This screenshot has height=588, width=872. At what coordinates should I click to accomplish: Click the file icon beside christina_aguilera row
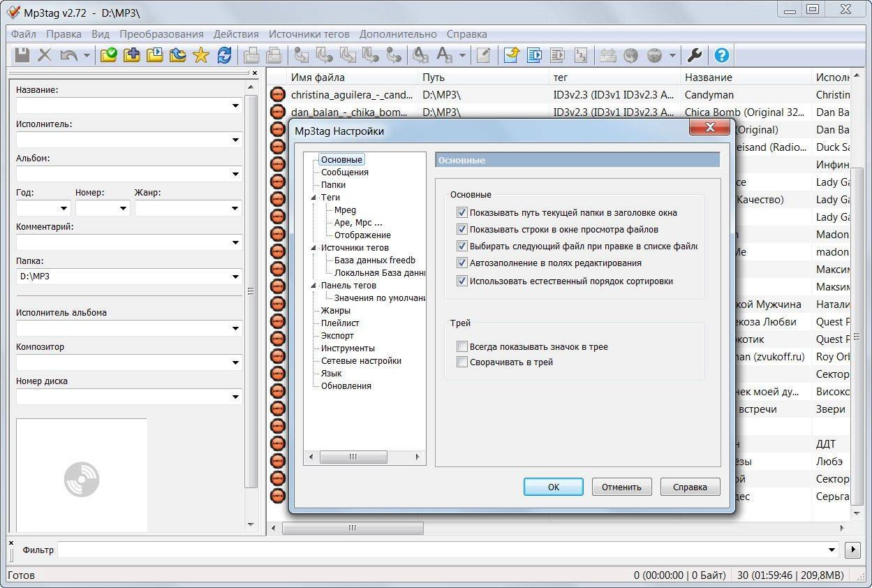(278, 95)
